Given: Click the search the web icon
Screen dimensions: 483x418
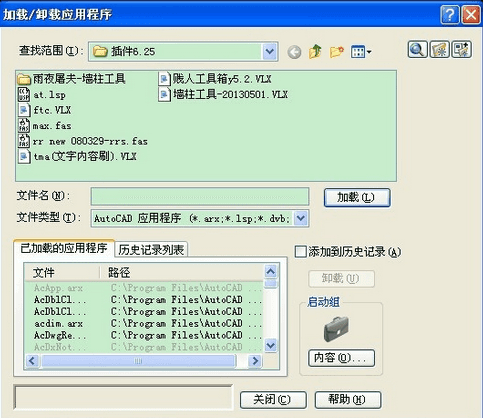Looking at the screenshot, I should pos(417,50).
